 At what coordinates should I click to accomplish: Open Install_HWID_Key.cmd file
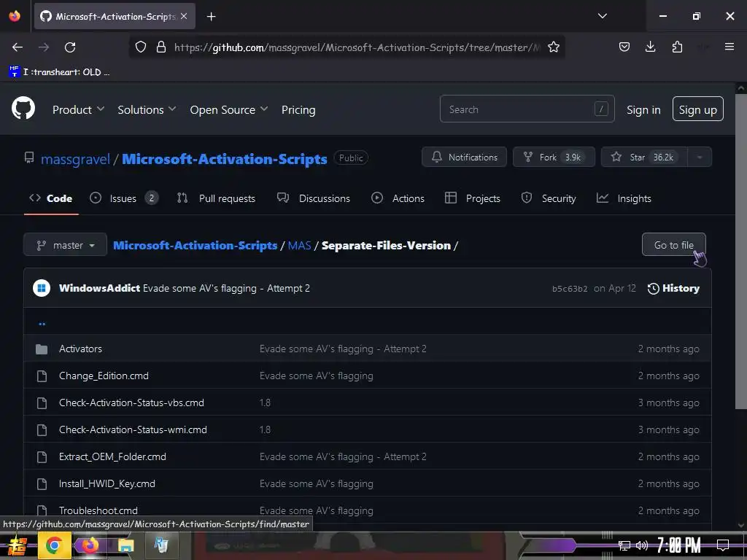coord(107,484)
